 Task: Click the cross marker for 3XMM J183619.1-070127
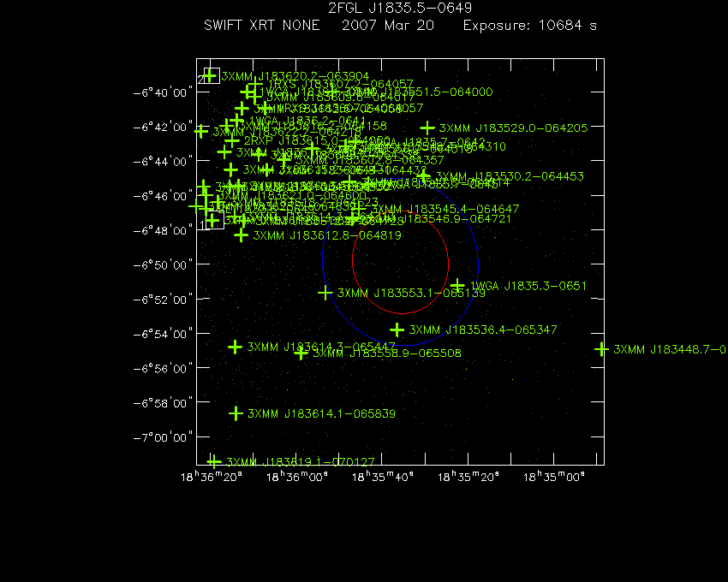(x=213, y=461)
